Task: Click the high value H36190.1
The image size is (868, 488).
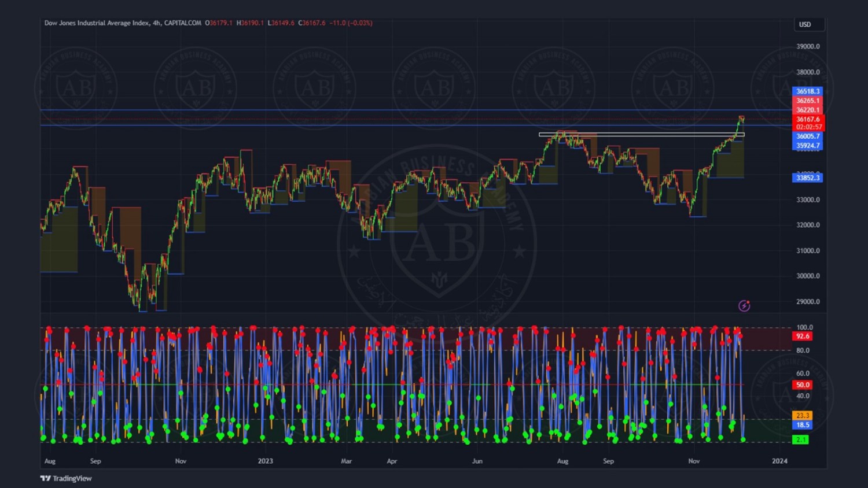Action: coord(250,23)
